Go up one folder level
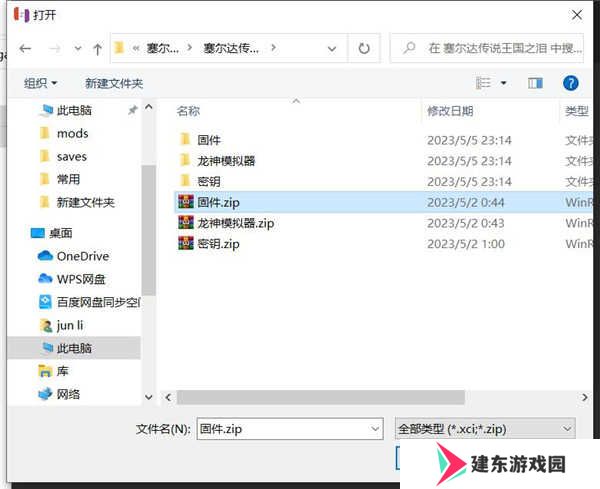 [x=98, y=49]
